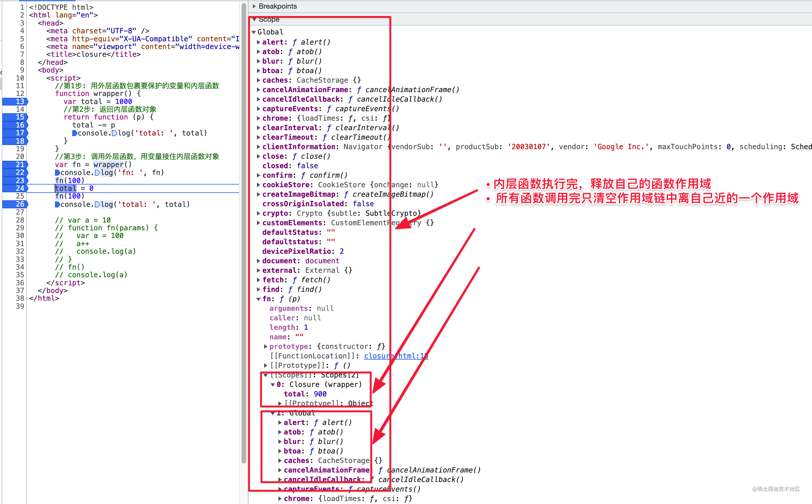The height and width of the screenshot is (504, 812).
Task: Click the inline breakpoint arrow on line 22
Action: pos(57,172)
